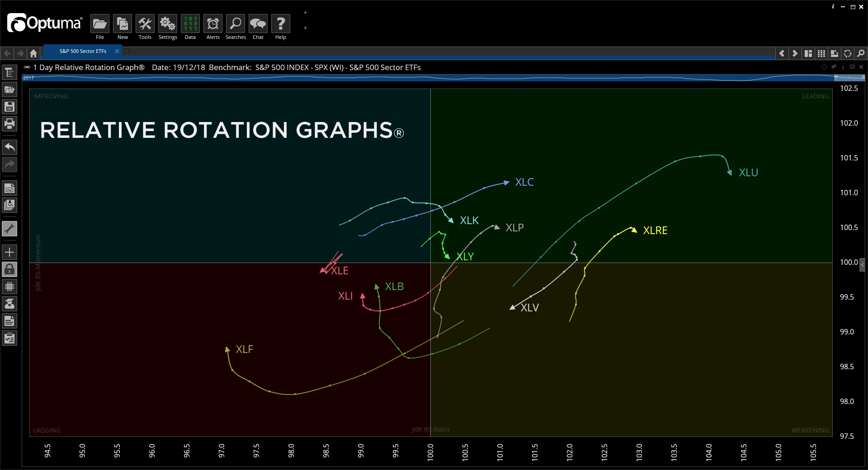This screenshot has height=470, width=868.
Task: Select the XLRE sector label
Action: (x=656, y=230)
